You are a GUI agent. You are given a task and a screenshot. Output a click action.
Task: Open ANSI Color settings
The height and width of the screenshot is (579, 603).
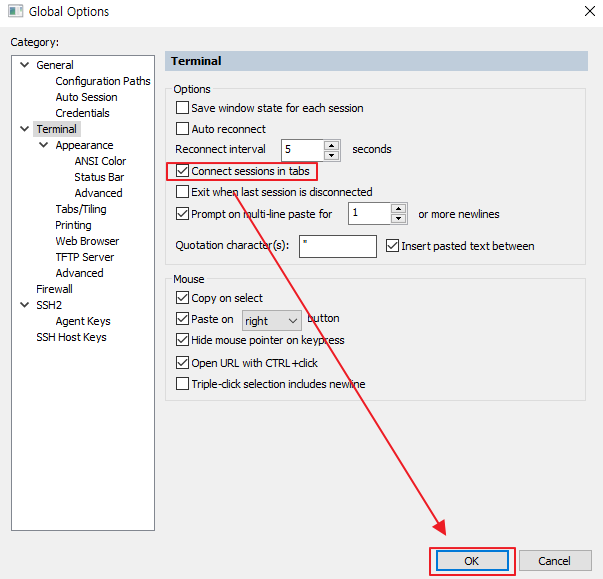[x=100, y=161]
